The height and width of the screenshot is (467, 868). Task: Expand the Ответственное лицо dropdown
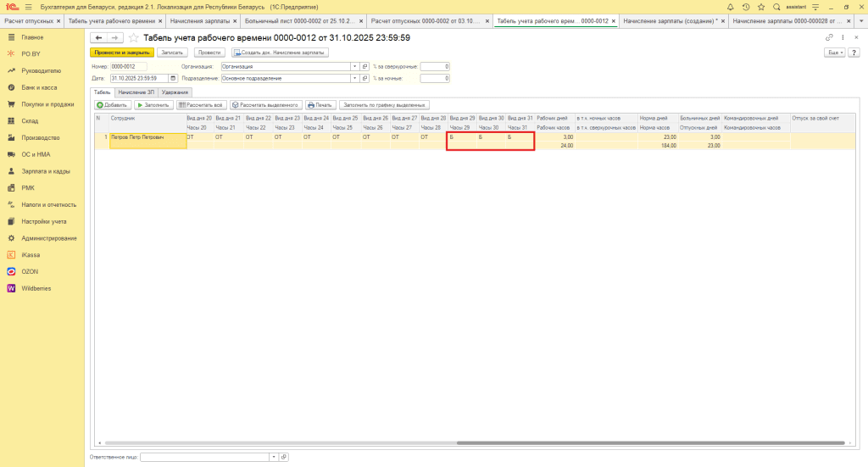click(x=273, y=457)
